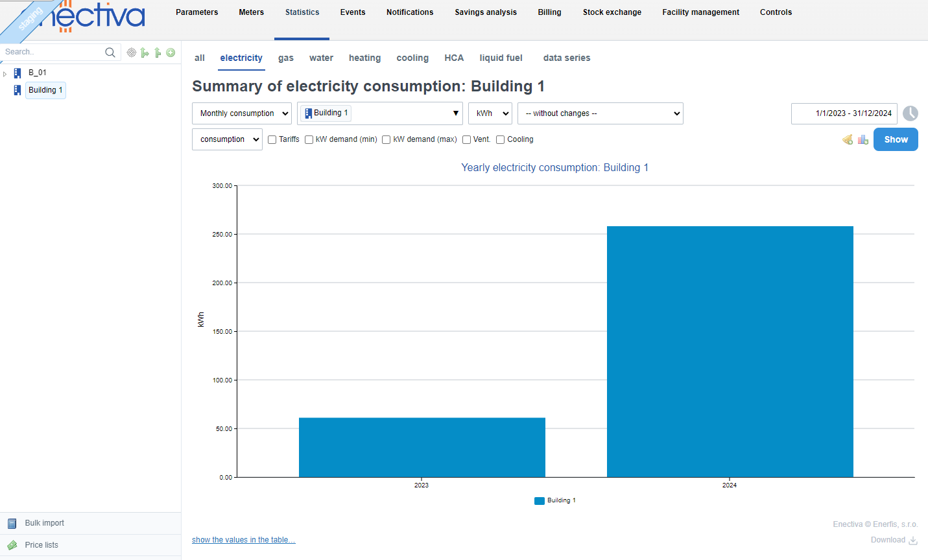The image size is (928, 560).
Task: Switch to the gas tab
Action: (286, 58)
